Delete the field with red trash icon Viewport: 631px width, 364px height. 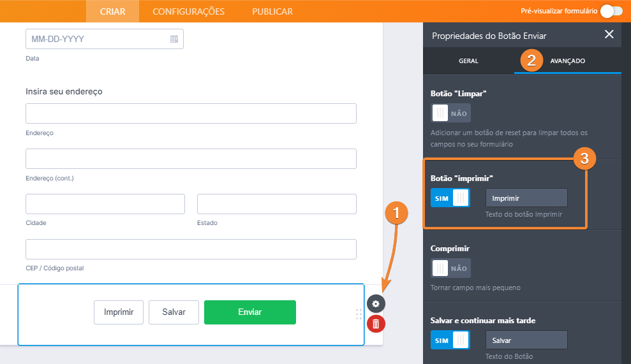coord(376,324)
